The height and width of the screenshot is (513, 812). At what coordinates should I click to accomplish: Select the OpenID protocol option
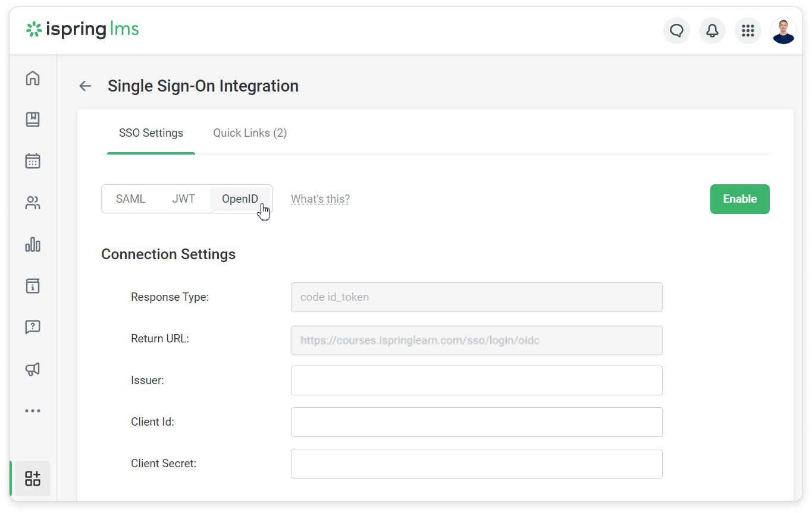tap(240, 199)
